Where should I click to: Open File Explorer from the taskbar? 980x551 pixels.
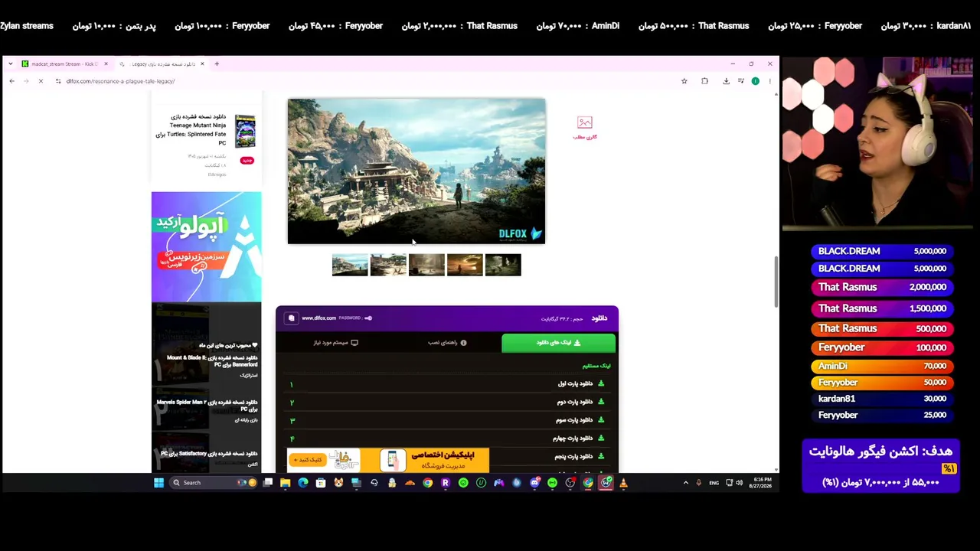pos(285,483)
